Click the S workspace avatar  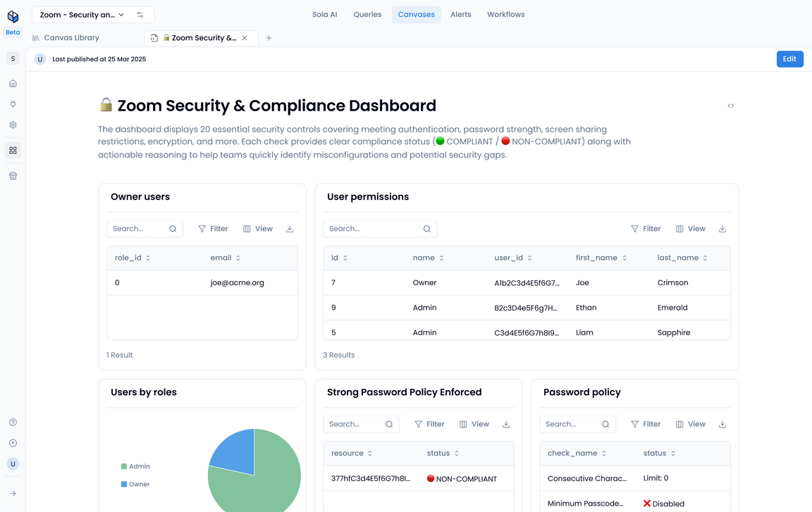coord(13,58)
